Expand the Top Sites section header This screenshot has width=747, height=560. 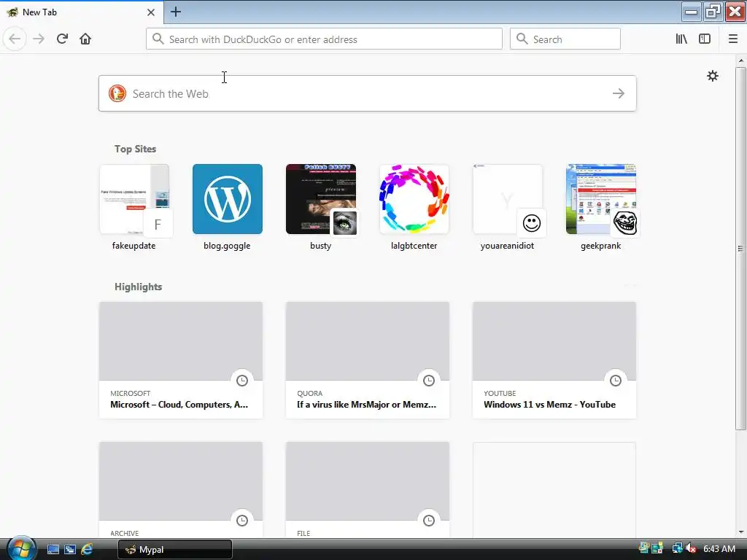click(x=135, y=149)
